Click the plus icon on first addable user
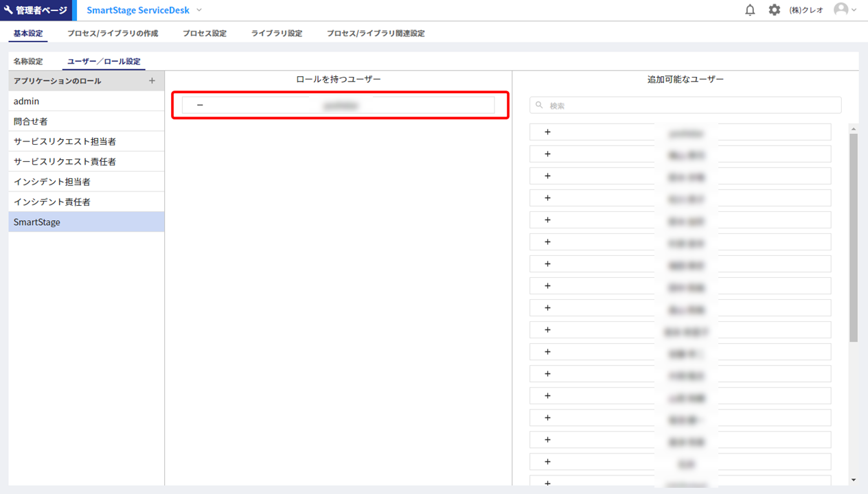868x494 pixels. [547, 132]
